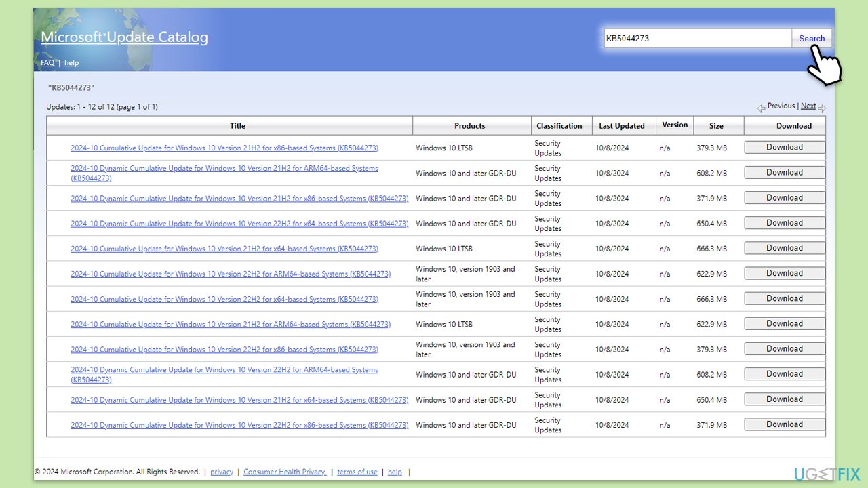This screenshot has width=868, height=488.
Task: Open the privacy link in footer
Action: 222,472
